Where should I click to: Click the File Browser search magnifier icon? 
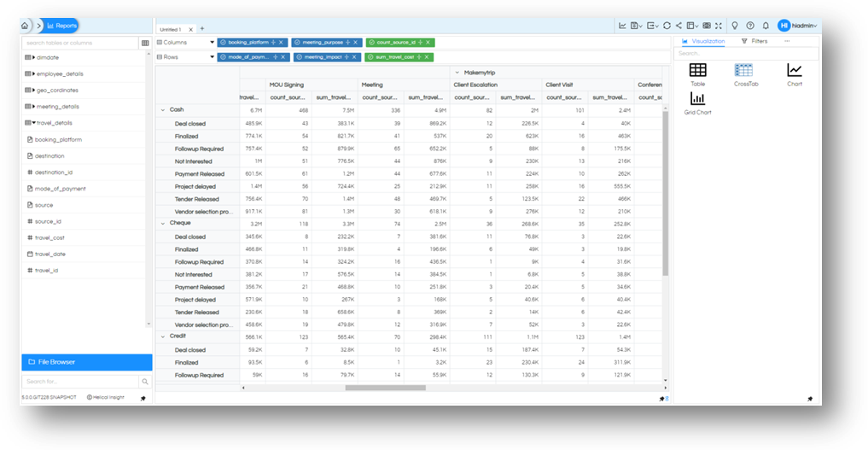[x=145, y=382]
